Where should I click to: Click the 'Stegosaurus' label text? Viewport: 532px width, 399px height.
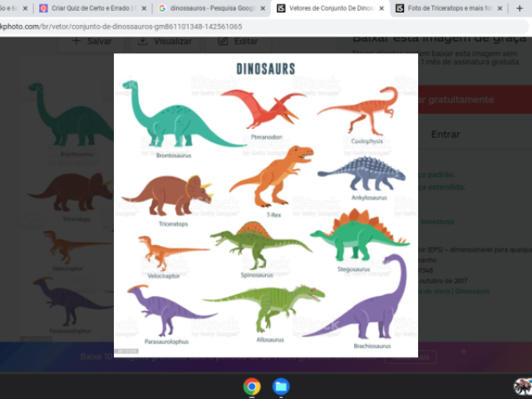tap(353, 269)
